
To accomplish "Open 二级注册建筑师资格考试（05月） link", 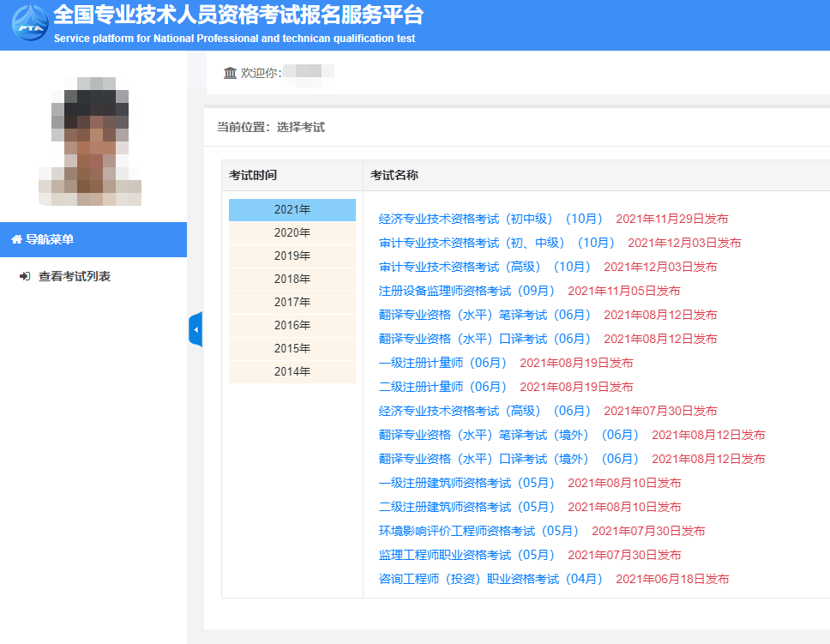I will pos(466,507).
